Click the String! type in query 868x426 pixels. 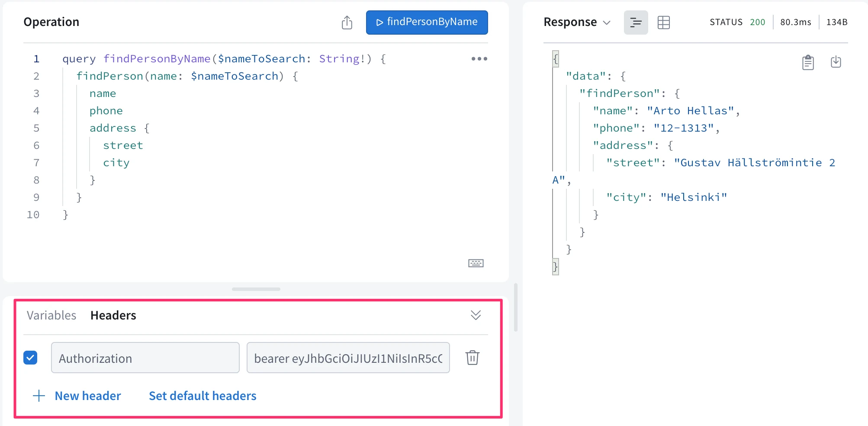342,59
